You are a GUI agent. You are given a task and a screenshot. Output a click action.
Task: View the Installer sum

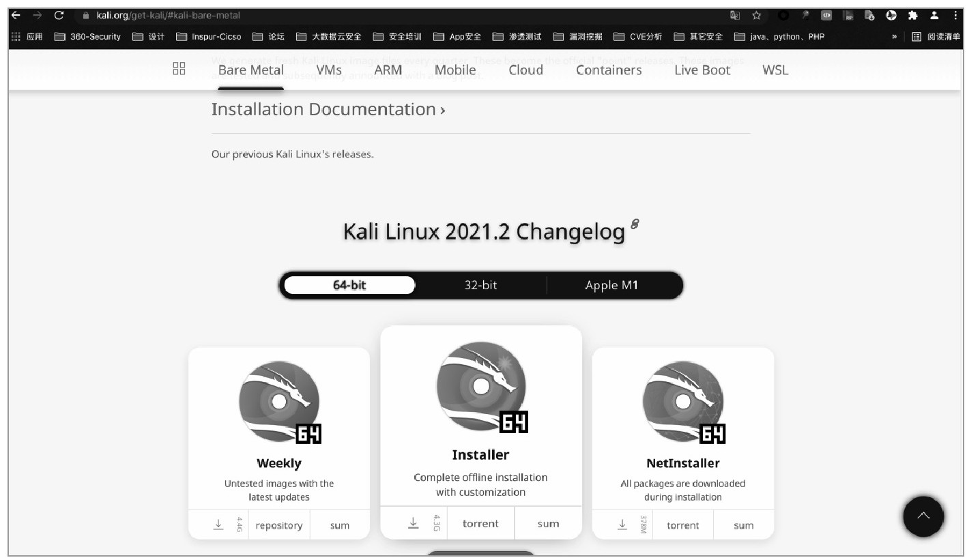tap(548, 524)
